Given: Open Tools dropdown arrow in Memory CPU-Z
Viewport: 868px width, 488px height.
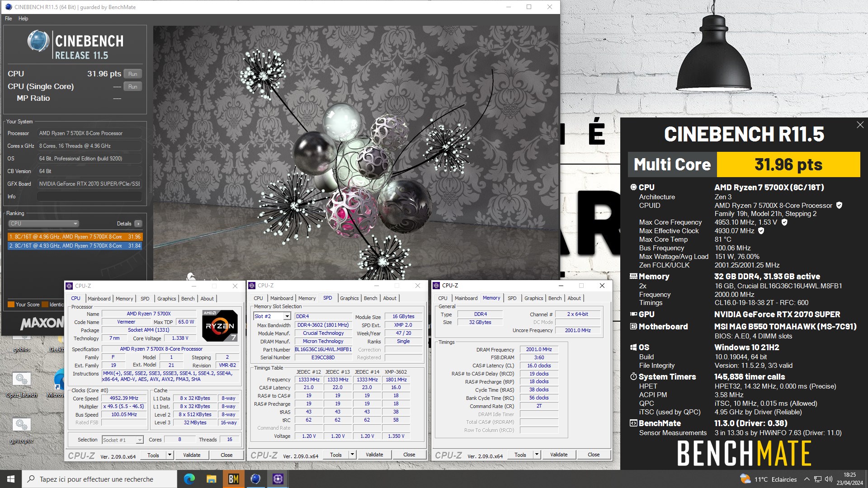Looking at the screenshot, I should [537, 455].
